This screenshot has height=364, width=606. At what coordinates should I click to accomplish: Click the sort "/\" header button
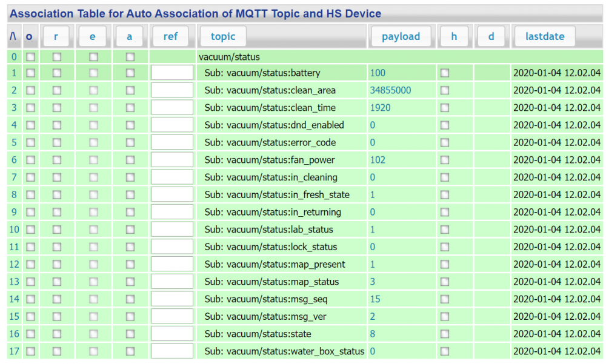pos(13,36)
